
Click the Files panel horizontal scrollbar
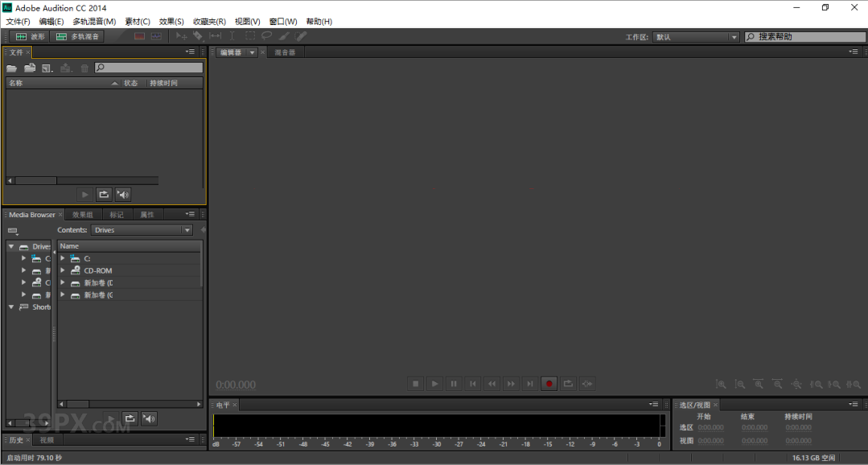click(x=36, y=181)
